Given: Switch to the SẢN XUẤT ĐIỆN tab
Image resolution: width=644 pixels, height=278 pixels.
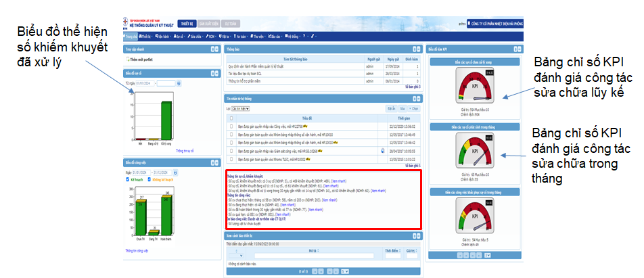Looking at the screenshot, I should 208,24.
